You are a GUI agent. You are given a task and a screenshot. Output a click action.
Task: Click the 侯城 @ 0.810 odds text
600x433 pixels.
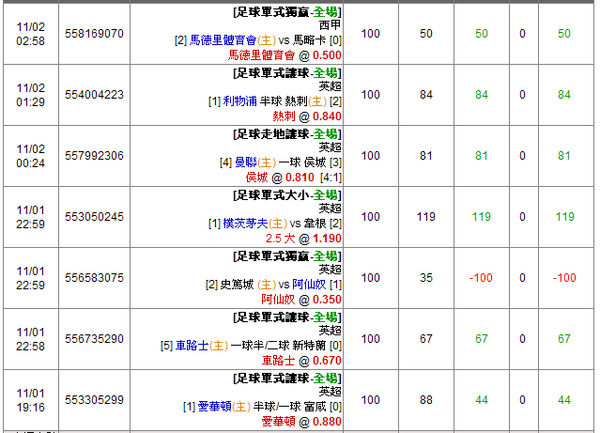pyautogui.click(x=280, y=177)
